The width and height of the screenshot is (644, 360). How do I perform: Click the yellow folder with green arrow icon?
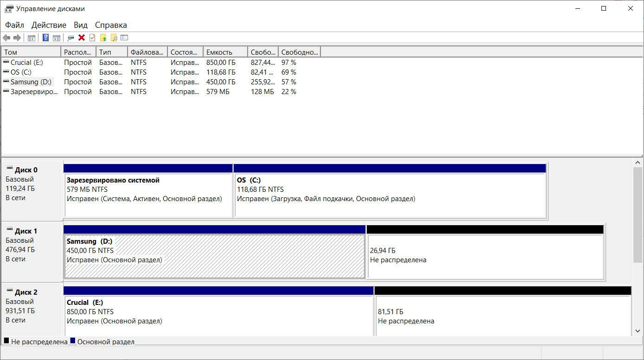(x=103, y=38)
